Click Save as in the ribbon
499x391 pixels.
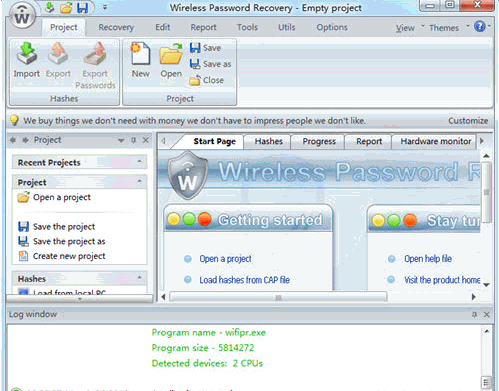(x=210, y=64)
